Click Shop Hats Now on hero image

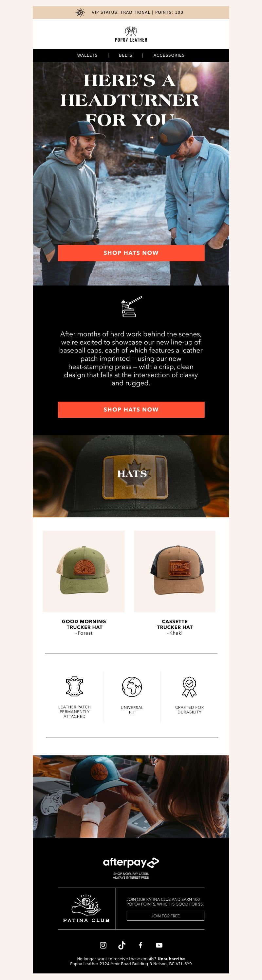click(x=131, y=253)
